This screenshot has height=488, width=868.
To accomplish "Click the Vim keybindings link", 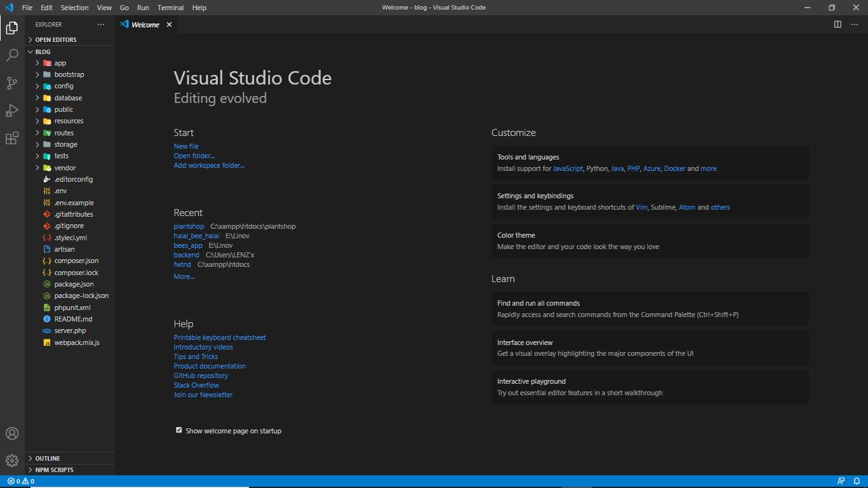I will pos(642,207).
